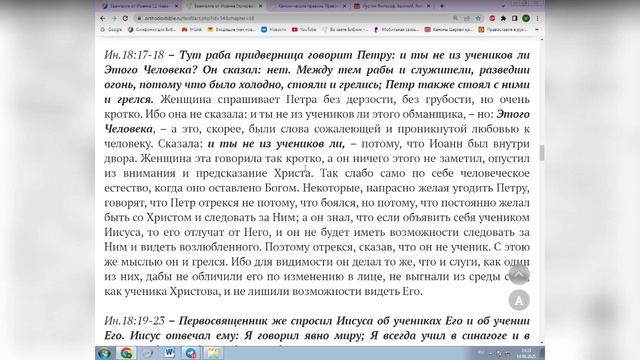Open the YouTube bookmark
The image size is (640, 360).
(x=304, y=29)
